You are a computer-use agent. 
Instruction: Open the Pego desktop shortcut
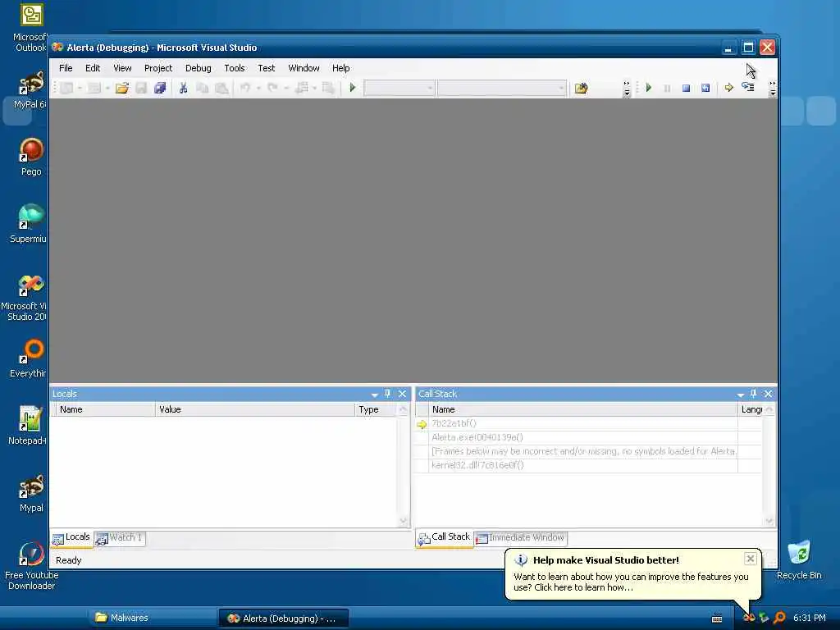(x=31, y=157)
